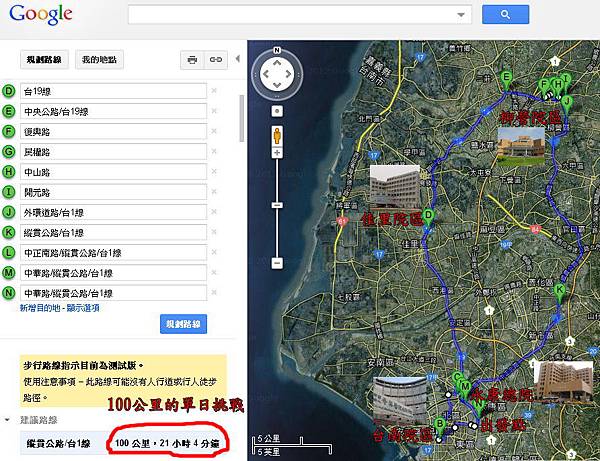600x461 pixels.
Task: Remove the 縱貫公路/台1線 K destination
Action: [x=214, y=232]
